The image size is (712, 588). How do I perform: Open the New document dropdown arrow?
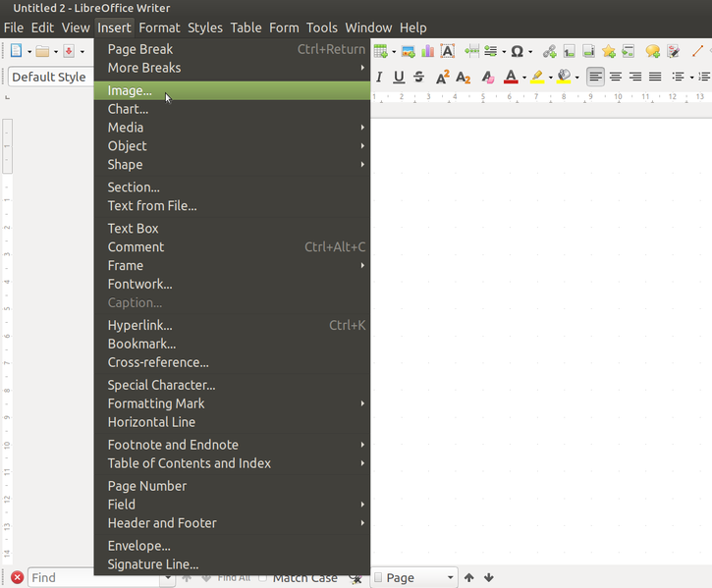click(x=29, y=52)
